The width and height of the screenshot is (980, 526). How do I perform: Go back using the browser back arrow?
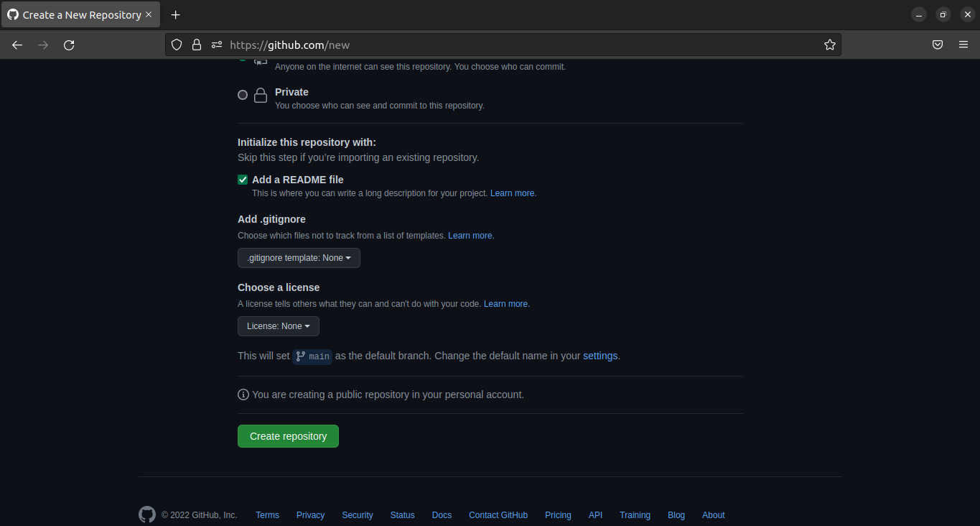pos(17,45)
